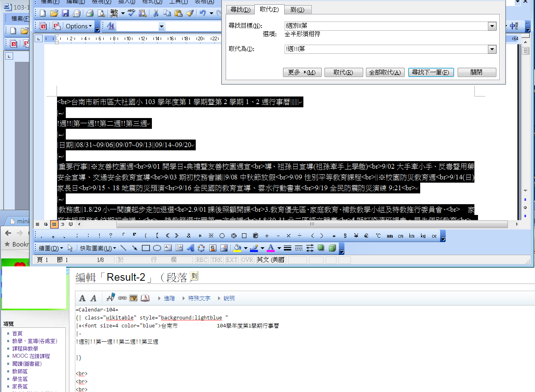The image size is (535, 392).
Task: Click the bold A icon in wiki editor
Action: [x=82, y=298]
